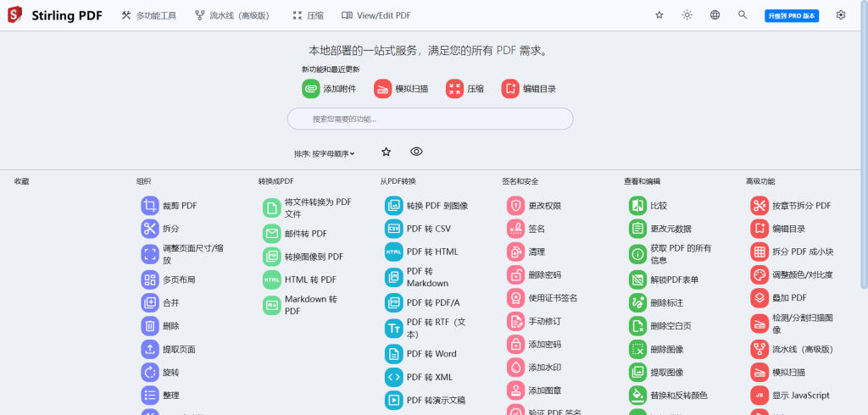Click the feature search input field
The height and width of the screenshot is (415, 868).
430,119
